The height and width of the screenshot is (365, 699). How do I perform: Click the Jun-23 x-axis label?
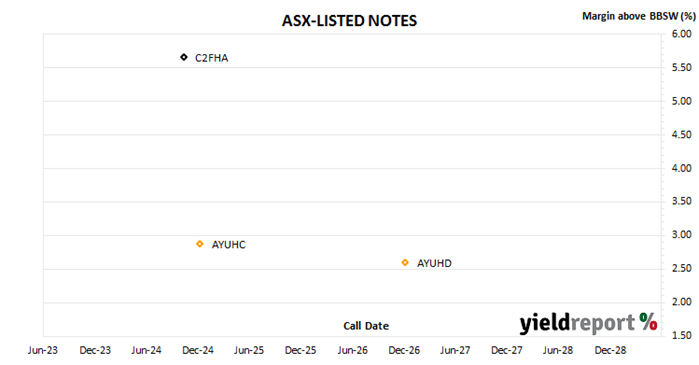pos(43,350)
